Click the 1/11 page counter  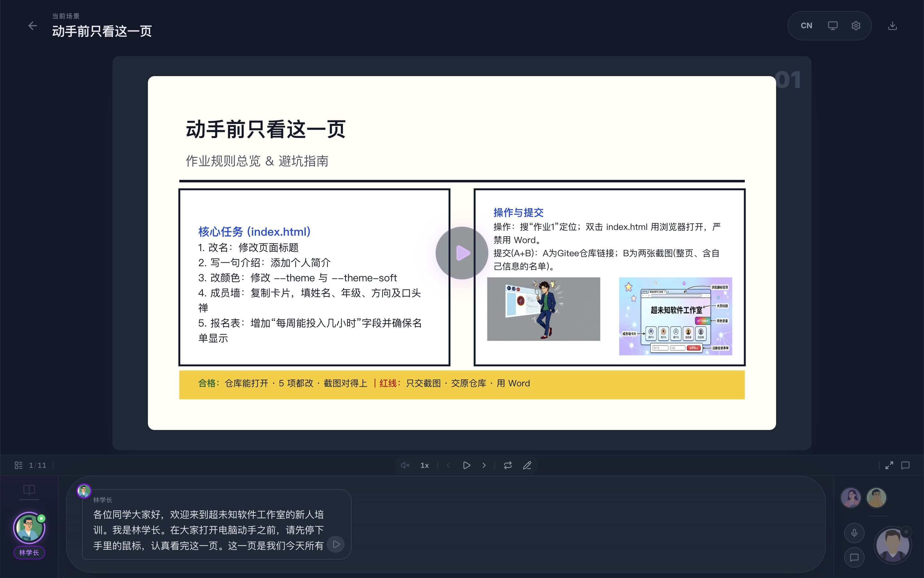38,465
